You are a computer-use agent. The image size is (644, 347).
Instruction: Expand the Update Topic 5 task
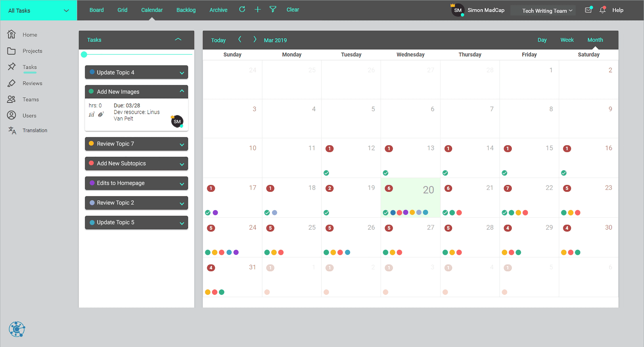click(x=182, y=223)
